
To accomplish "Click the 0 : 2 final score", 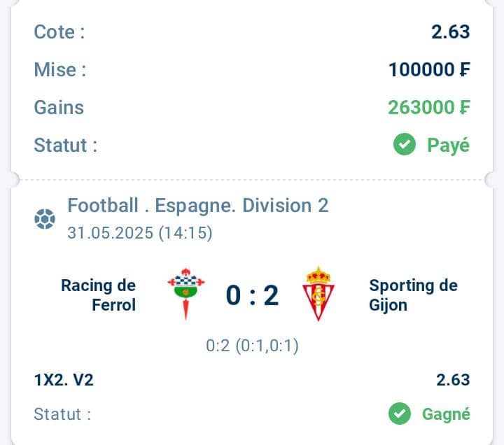I will click(x=252, y=295).
